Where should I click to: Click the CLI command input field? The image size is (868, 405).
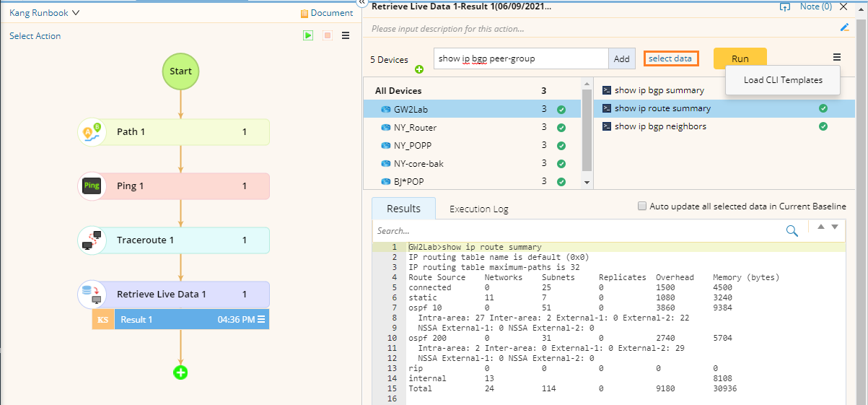521,58
